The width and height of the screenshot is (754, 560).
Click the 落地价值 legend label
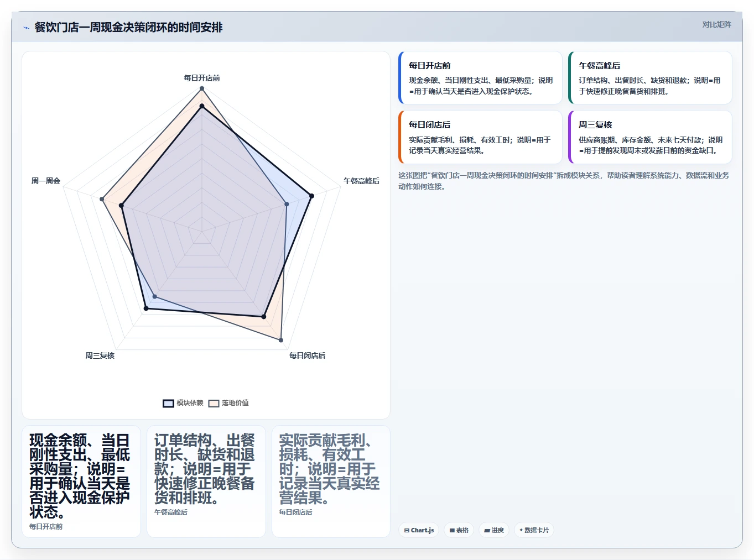click(235, 403)
